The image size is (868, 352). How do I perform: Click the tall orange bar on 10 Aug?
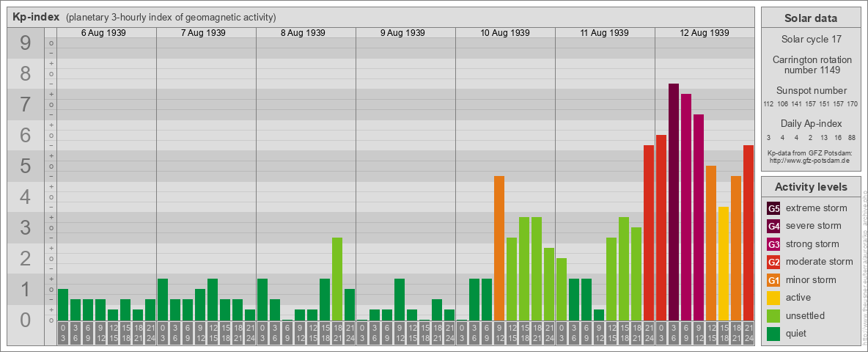click(499, 248)
